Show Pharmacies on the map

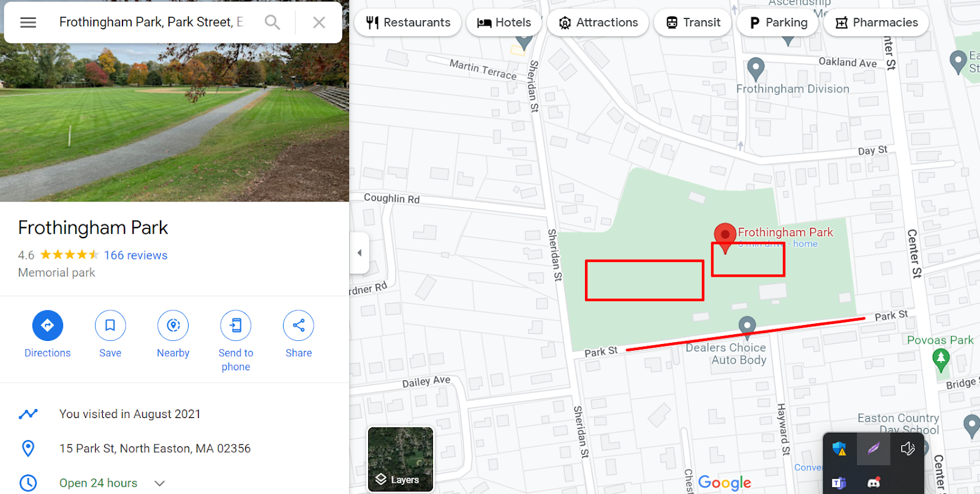tap(876, 23)
